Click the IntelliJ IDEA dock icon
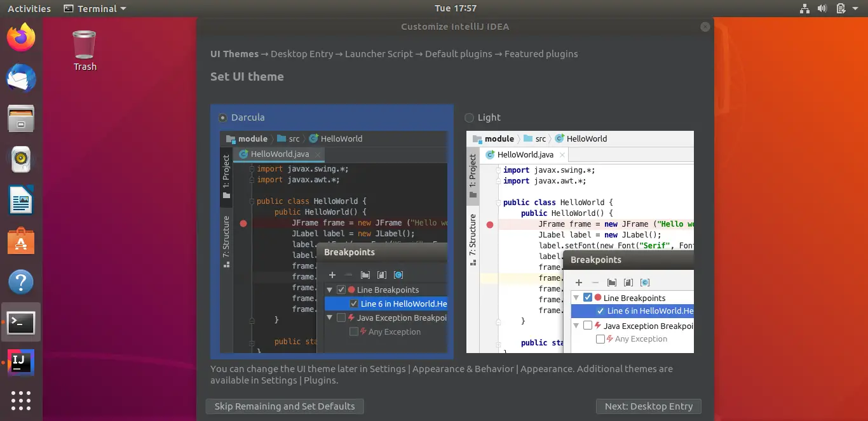868x421 pixels. point(21,363)
